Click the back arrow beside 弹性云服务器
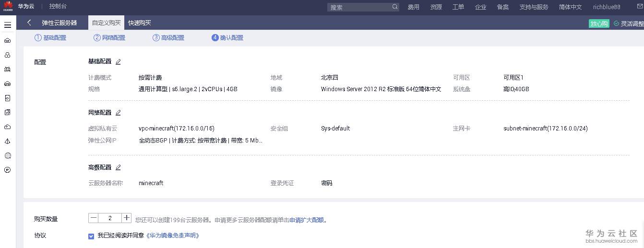The height and width of the screenshot is (248, 644). [29, 23]
